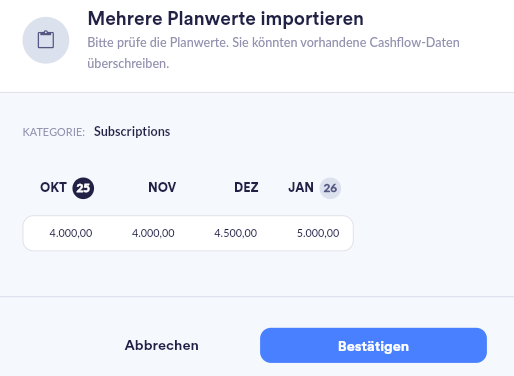514x376 pixels.
Task: Click the Cashflow-Daten text in the subtitle
Action: (414, 42)
